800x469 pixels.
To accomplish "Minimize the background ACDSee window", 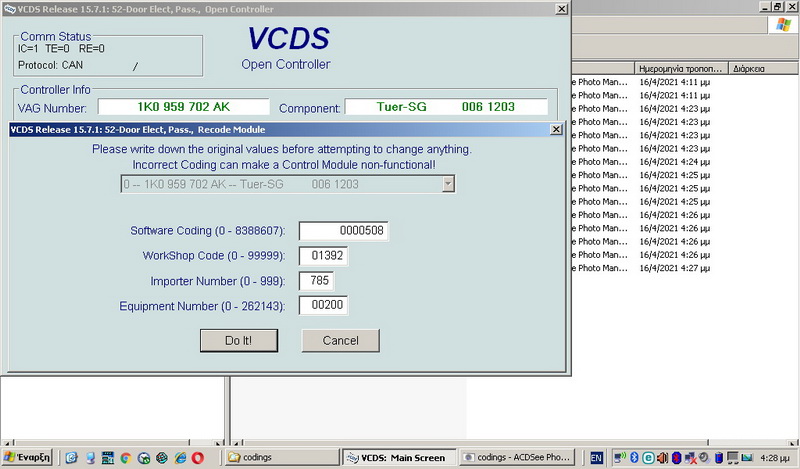I will click(x=765, y=7).
